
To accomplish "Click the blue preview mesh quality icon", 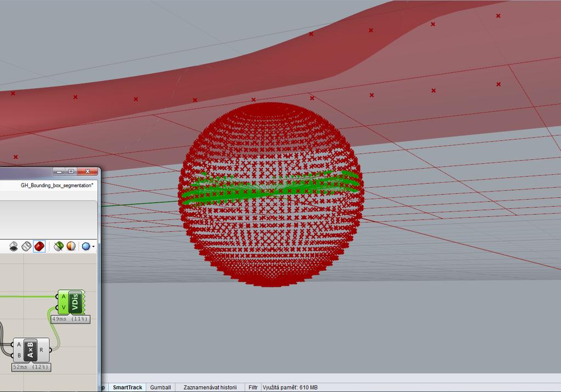I will pos(86,246).
